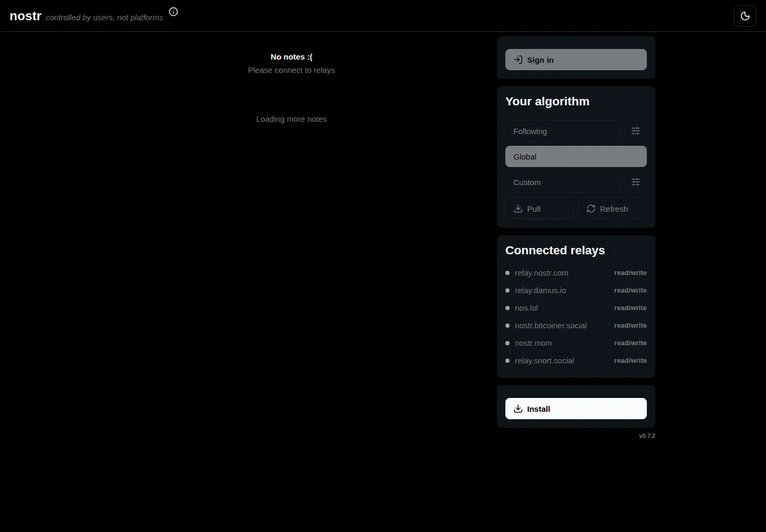The height and width of the screenshot is (532, 766).
Task: Click the 'Your algorithm' heading
Action: (547, 102)
